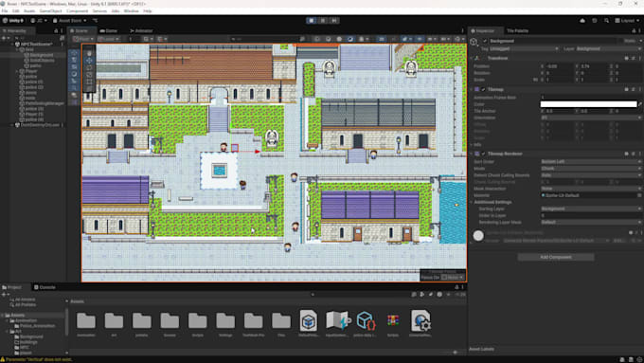Toggle the Tilemap component enabled checkbox
The width and height of the screenshot is (644, 363).
[x=483, y=89]
